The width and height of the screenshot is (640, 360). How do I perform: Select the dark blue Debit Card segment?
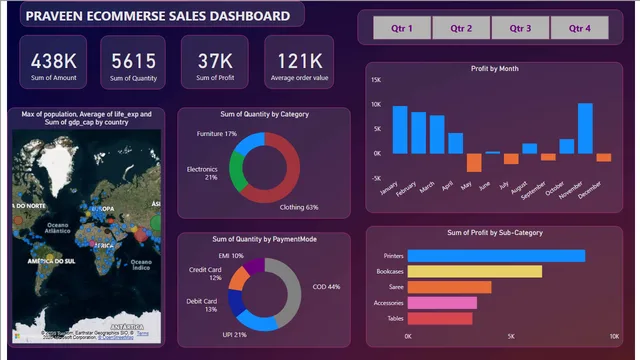click(x=236, y=303)
